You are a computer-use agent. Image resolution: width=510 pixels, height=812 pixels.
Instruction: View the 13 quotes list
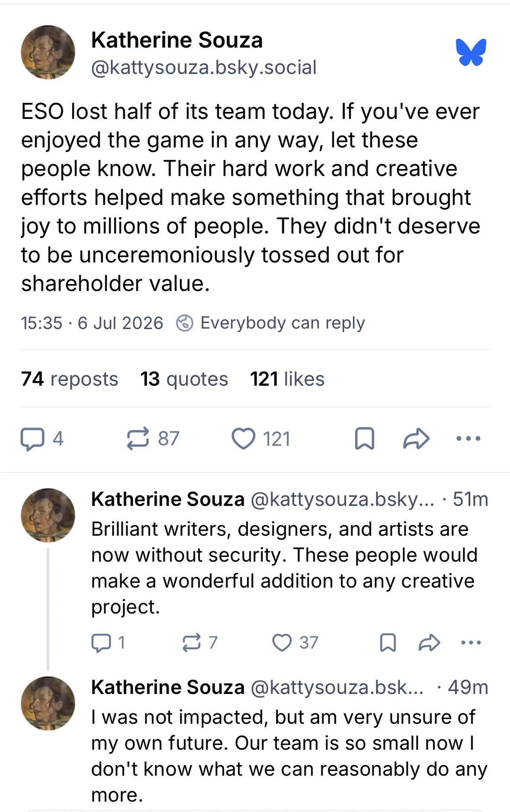[x=184, y=379]
